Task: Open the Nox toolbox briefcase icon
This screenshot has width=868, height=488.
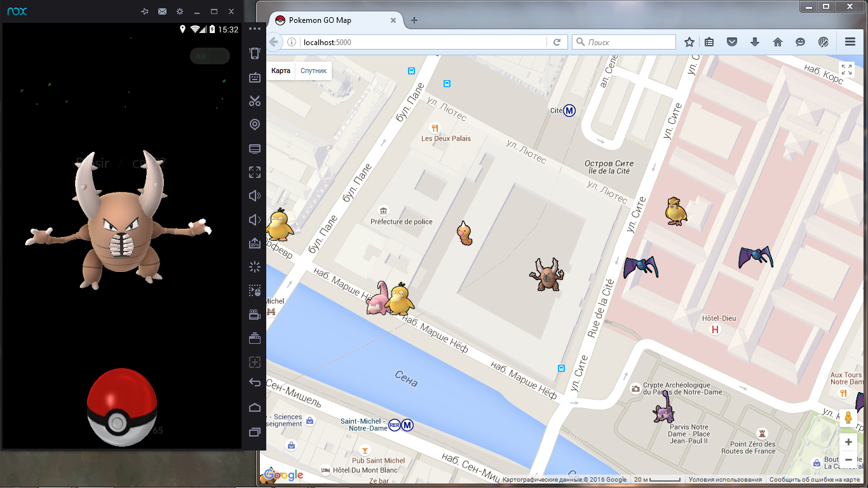Action: pos(255,337)
